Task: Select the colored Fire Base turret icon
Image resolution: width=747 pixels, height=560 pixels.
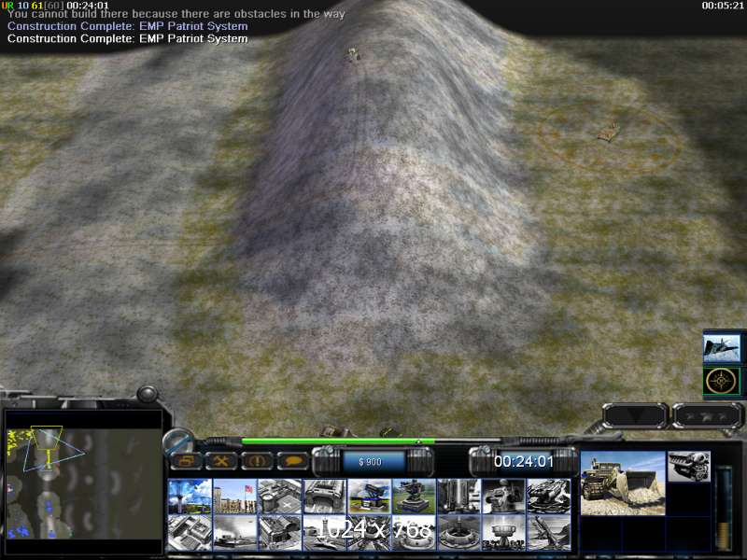Action: (x=414, y=496)
